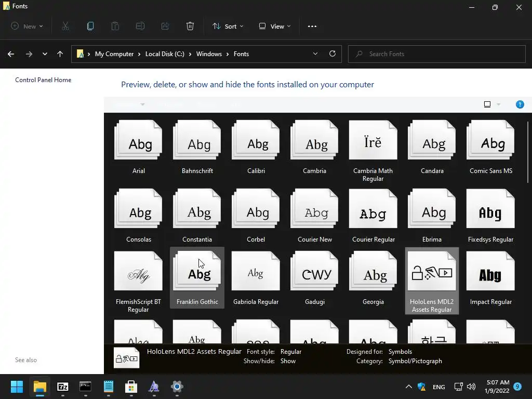The image size is (532, 399).
Task: Go up one folder level
Action: tap(60, 54)
